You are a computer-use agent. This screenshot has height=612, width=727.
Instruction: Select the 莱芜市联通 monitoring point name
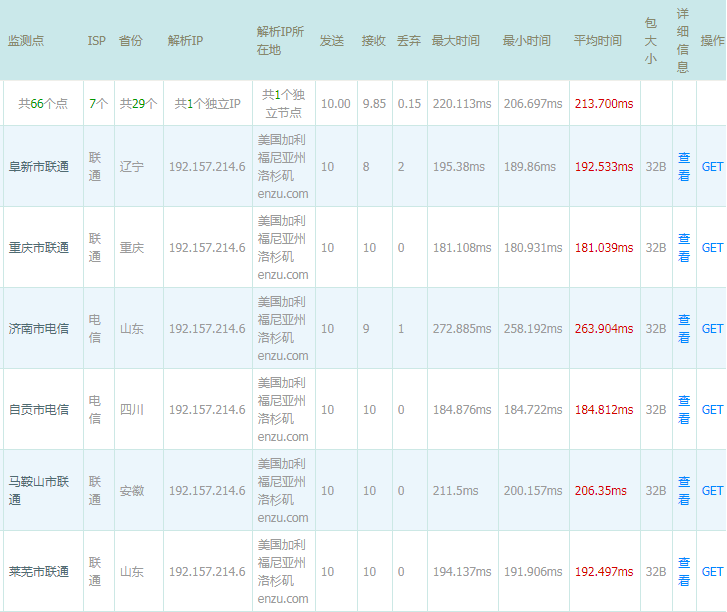pyautogui.click(x=39, y=572)
